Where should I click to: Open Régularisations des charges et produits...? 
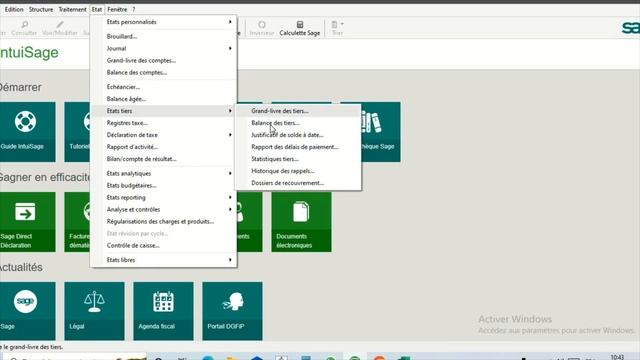coord(163,221)
